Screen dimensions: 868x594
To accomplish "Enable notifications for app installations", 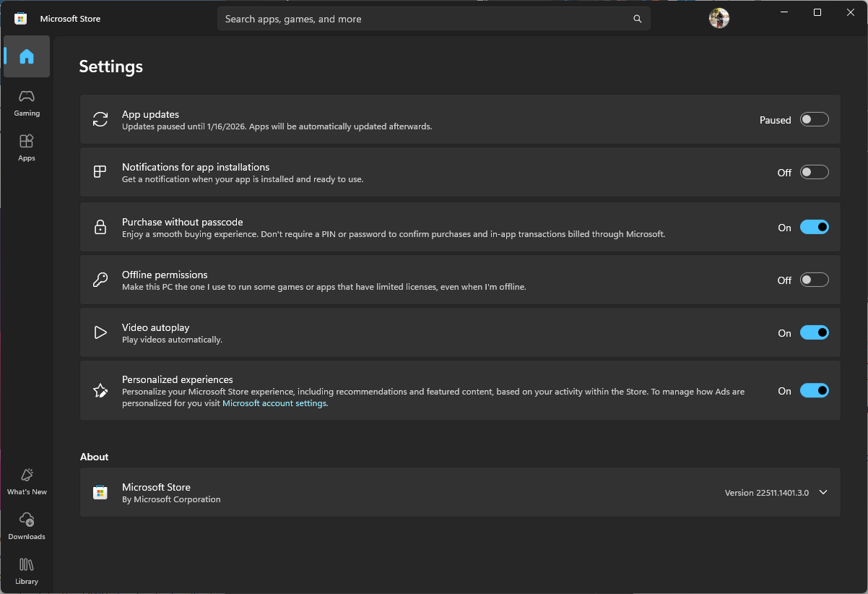I will point(814,173).
